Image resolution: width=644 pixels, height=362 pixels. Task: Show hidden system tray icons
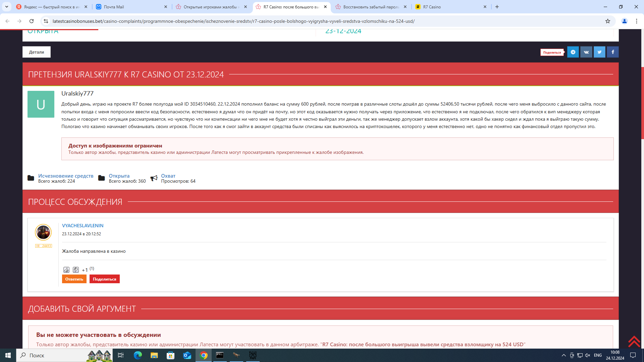tap(564, 355)
